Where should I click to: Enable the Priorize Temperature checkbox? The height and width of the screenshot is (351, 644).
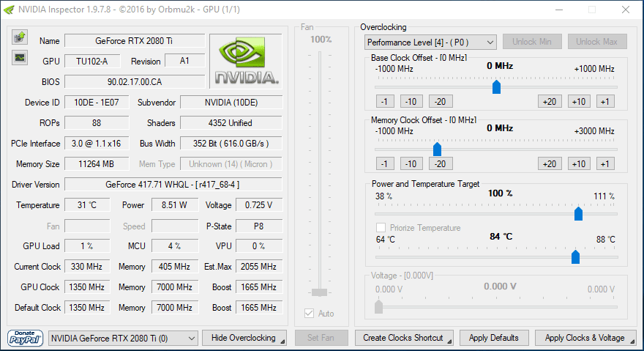click(x=381, y=228)
